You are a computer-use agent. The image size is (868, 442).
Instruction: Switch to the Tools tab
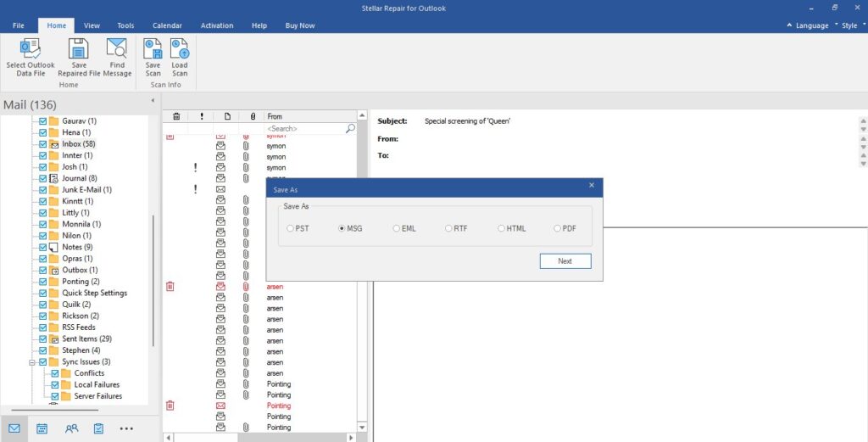(x=125, y=25)
